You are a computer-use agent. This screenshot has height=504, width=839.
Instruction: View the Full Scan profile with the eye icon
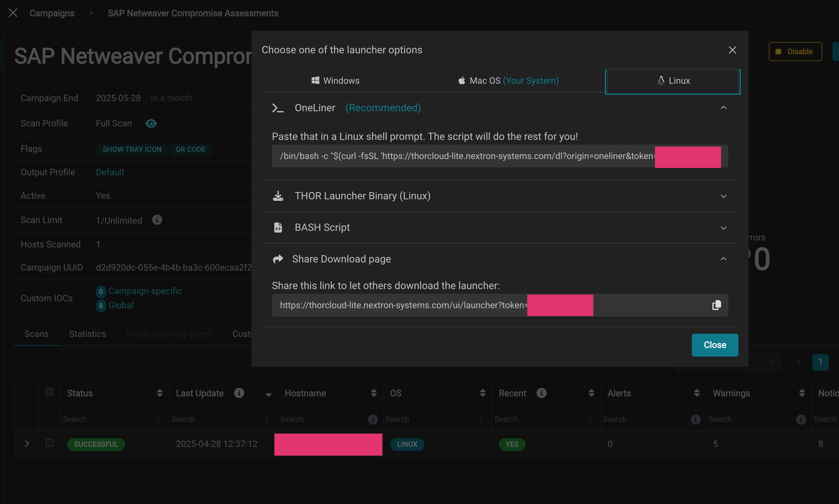[x=151, y=124]
